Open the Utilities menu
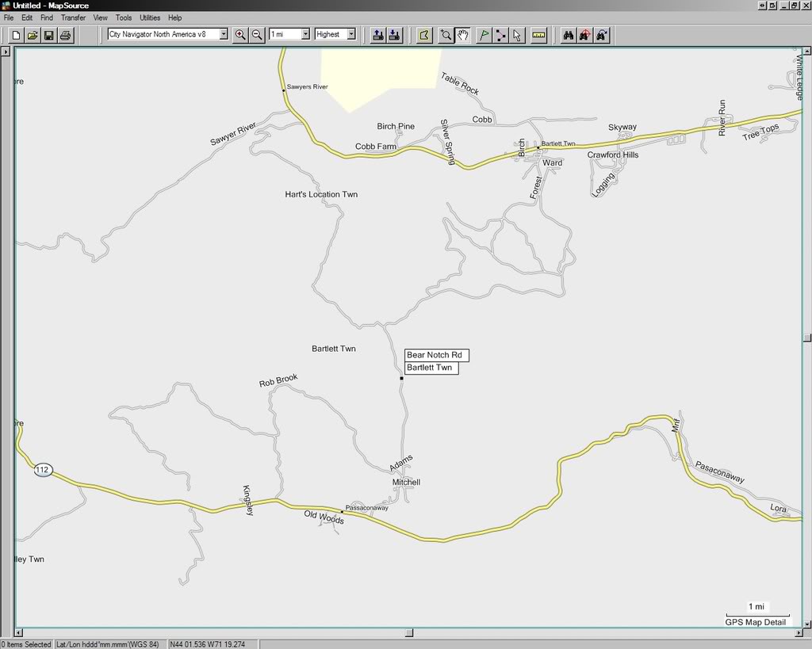Viewport: 812px width, 649px height. pyautogui.click(x=150, y=17)
